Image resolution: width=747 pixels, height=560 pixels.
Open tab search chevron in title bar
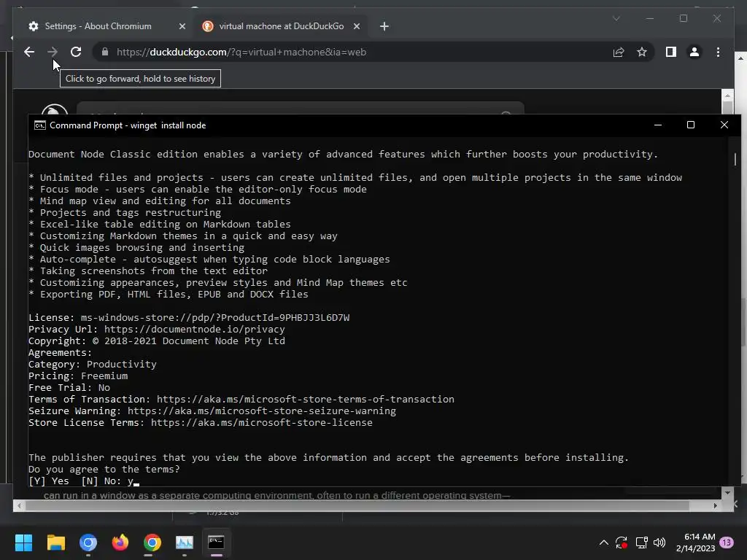(616, 18)
